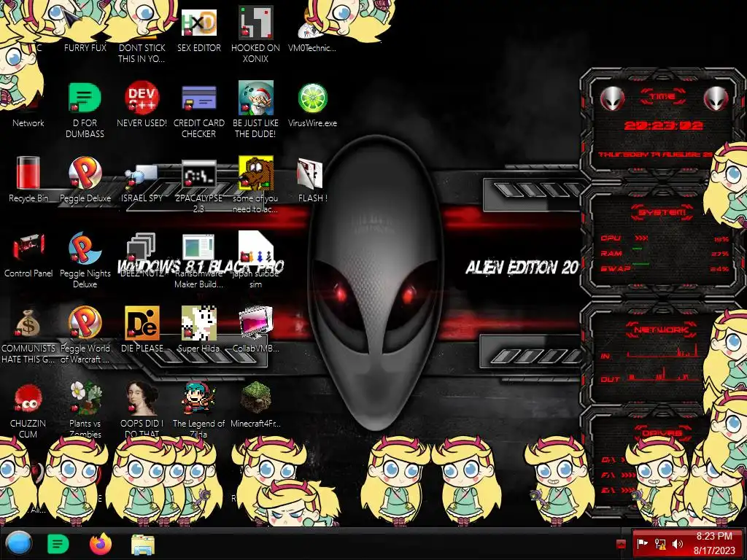
Task: Click the CPU usage bar in gadget
Action: coord(640,238)
